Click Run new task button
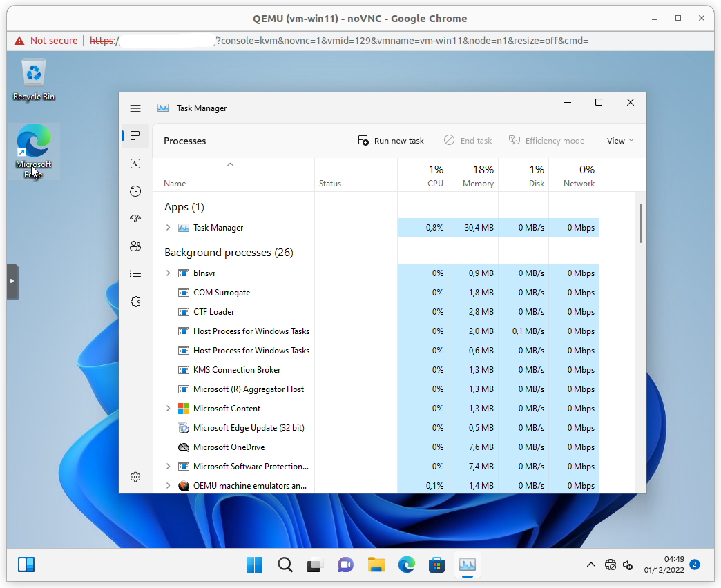The width and height of the screenshot is (721, 588). (x=391, y=141)
